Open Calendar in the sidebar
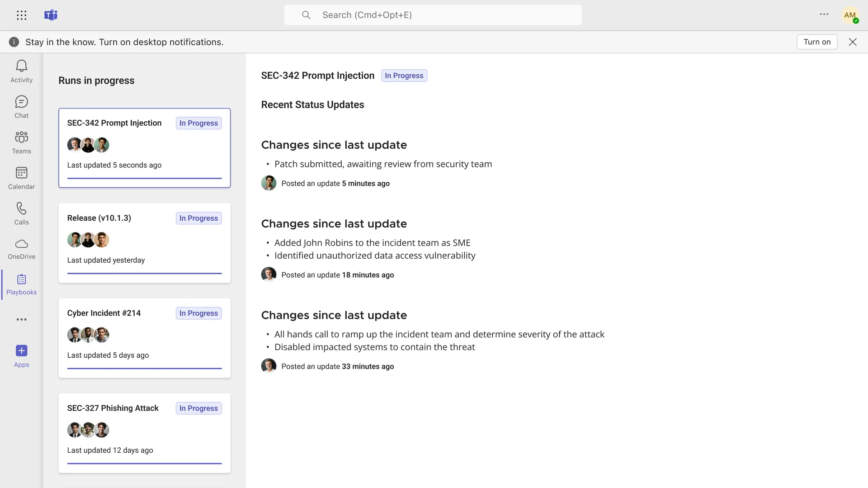Viewport: 868px width, 488px height. pos(21,178)
